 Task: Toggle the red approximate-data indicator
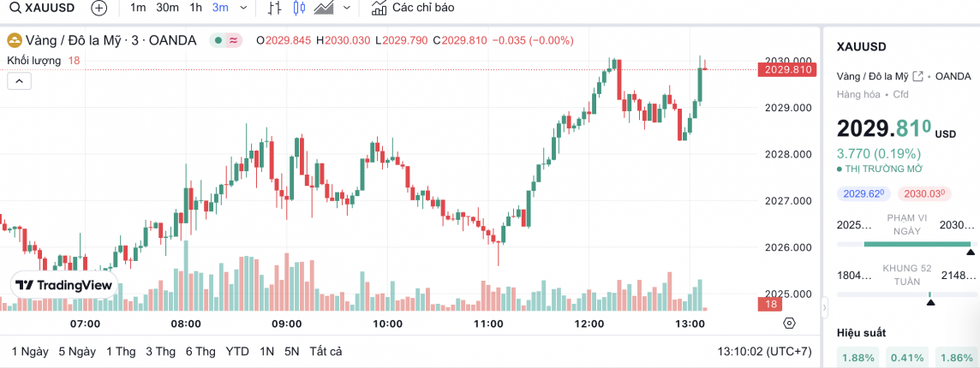click(x=234, y=40)
